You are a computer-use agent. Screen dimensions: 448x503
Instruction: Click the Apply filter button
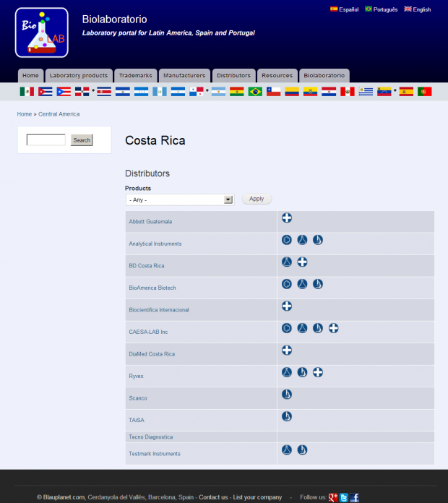click(257, 199)
